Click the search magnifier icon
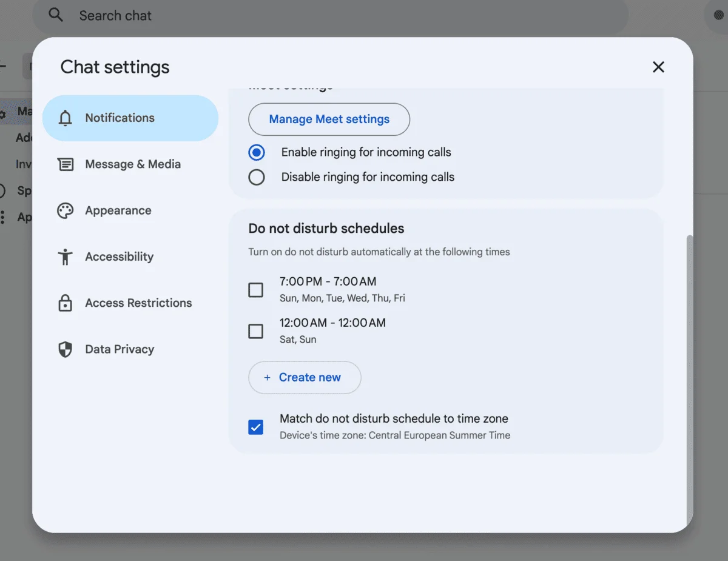 [x=55, y=15]
